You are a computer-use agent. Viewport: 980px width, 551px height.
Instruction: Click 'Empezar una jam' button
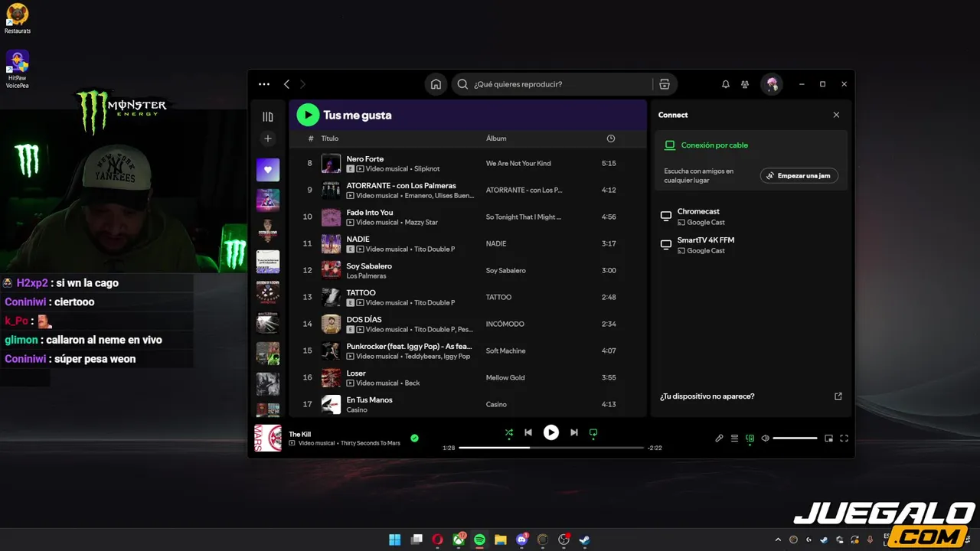click(799, 176)
